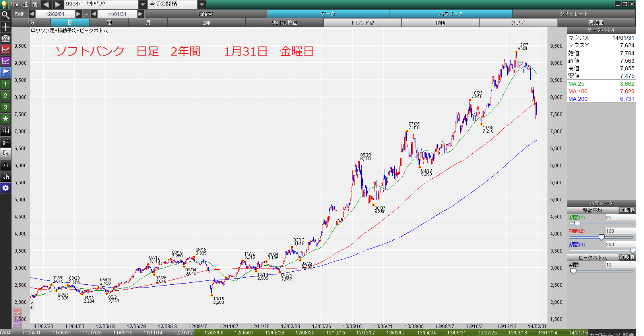Click the star favorites icon

(x=6, y=119)
